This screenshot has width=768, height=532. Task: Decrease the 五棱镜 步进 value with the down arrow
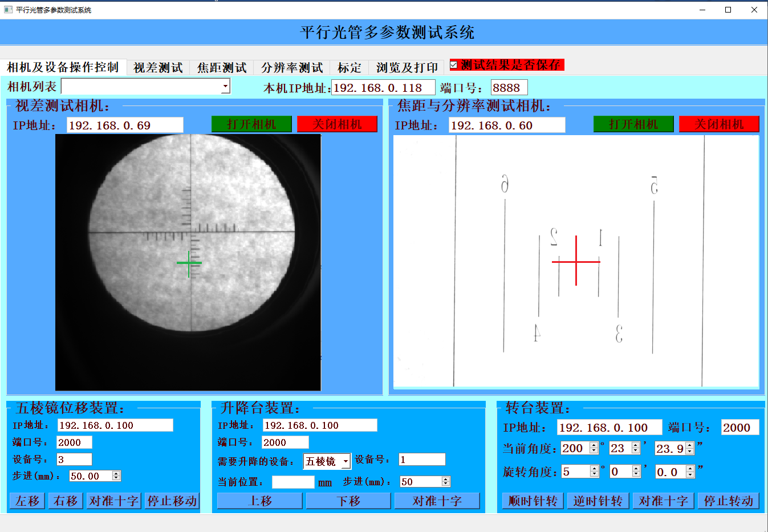click(x=116, y=478)
